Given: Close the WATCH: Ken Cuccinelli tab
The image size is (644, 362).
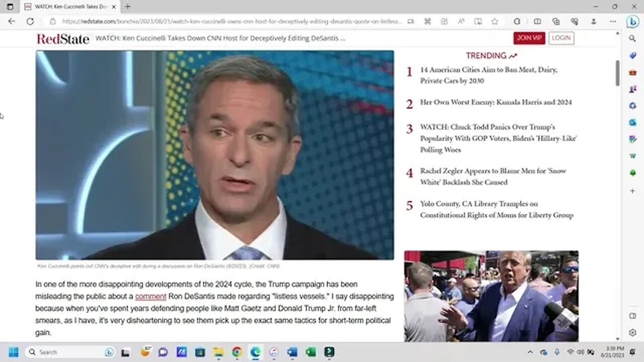Looking at the screenshot, I should click(114, 7).
